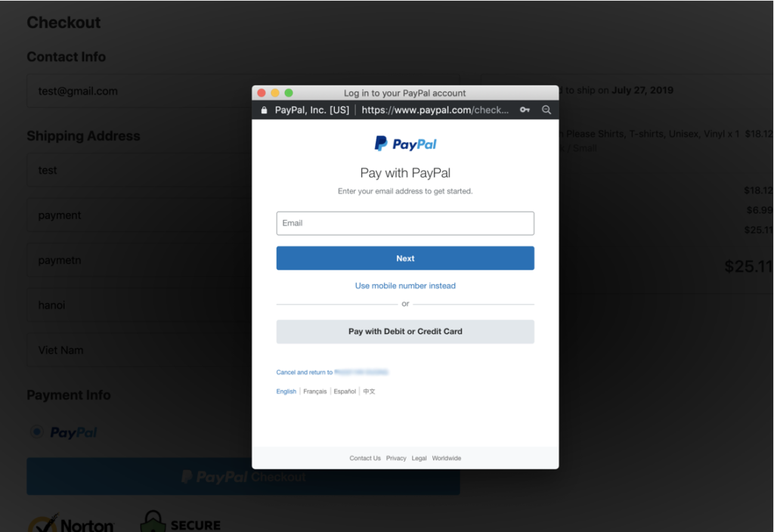This screenshot has width=774, height=532.
Task: Select the PayPal payment radio button
Action: [36, 431]
